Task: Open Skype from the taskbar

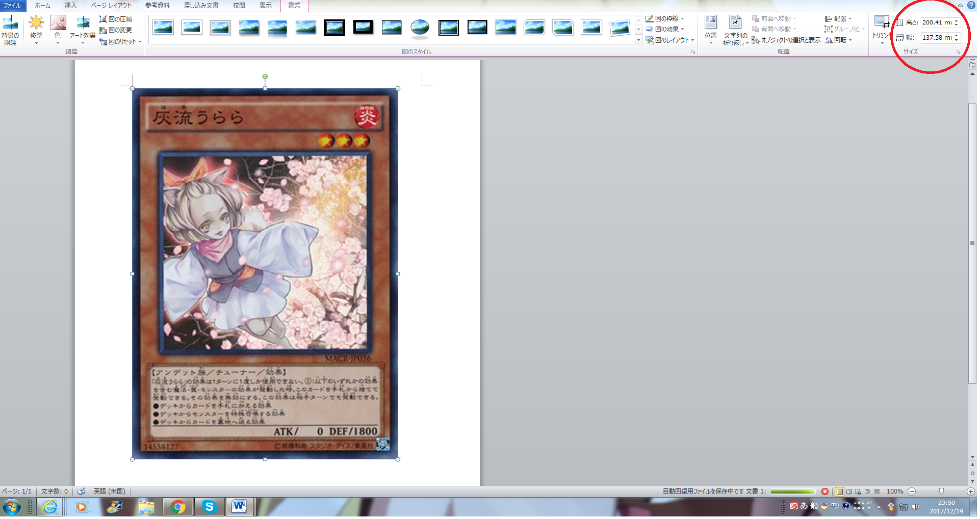Action: [x=209, y=507]
